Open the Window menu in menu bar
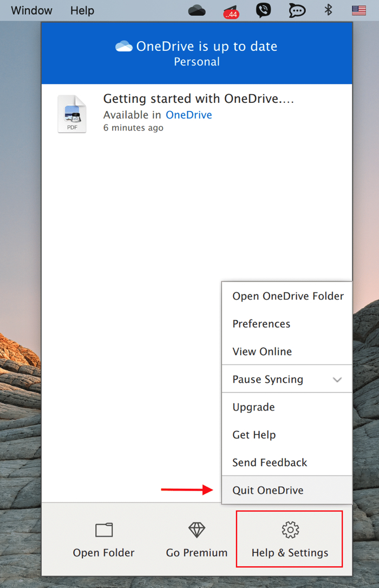Image resolution: width=379 pixels, height=588 pixels. (x=31, y=10)
